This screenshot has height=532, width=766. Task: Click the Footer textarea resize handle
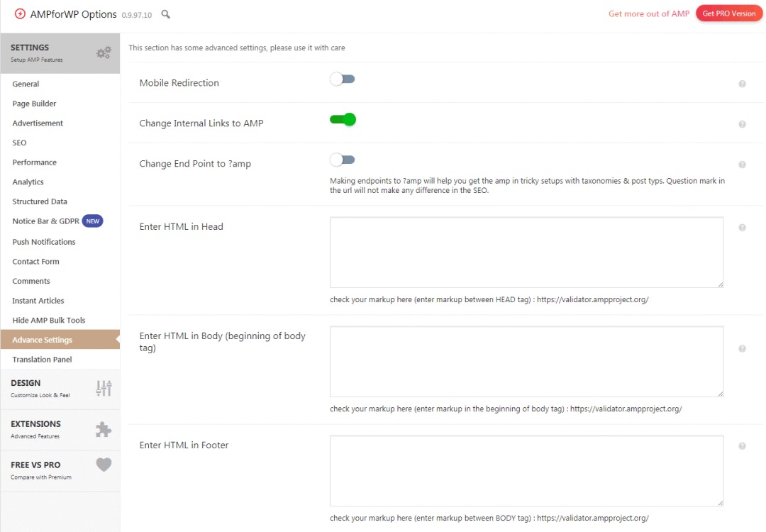click(721, 503)
